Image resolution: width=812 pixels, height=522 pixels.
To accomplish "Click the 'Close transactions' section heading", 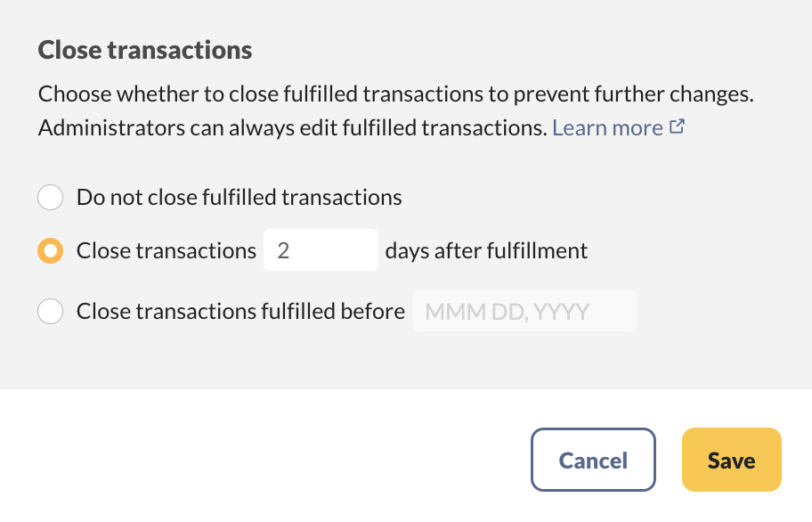I will tap(145, 50).
